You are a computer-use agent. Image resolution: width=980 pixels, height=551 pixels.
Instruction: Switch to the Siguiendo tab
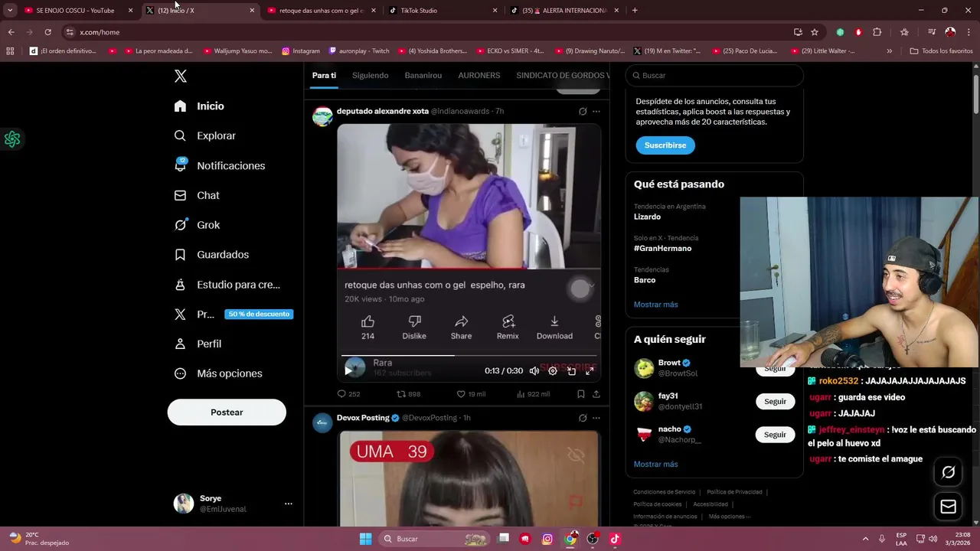pos(371,75)
